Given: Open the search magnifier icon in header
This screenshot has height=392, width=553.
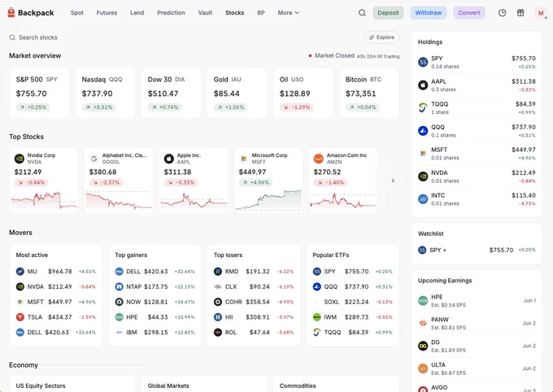Looking at the screenshot, I should click(362, 13).
